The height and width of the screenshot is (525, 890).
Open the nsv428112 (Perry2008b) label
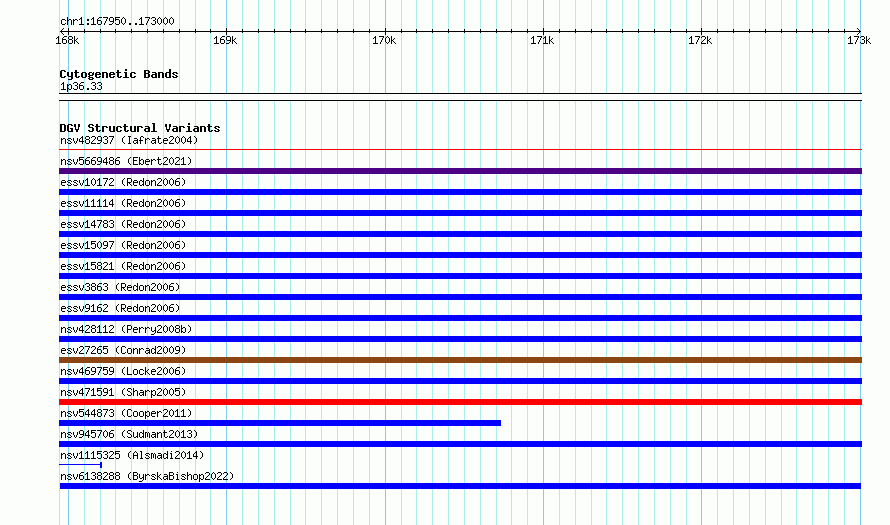pyautogui.click(x=126, y=329)
